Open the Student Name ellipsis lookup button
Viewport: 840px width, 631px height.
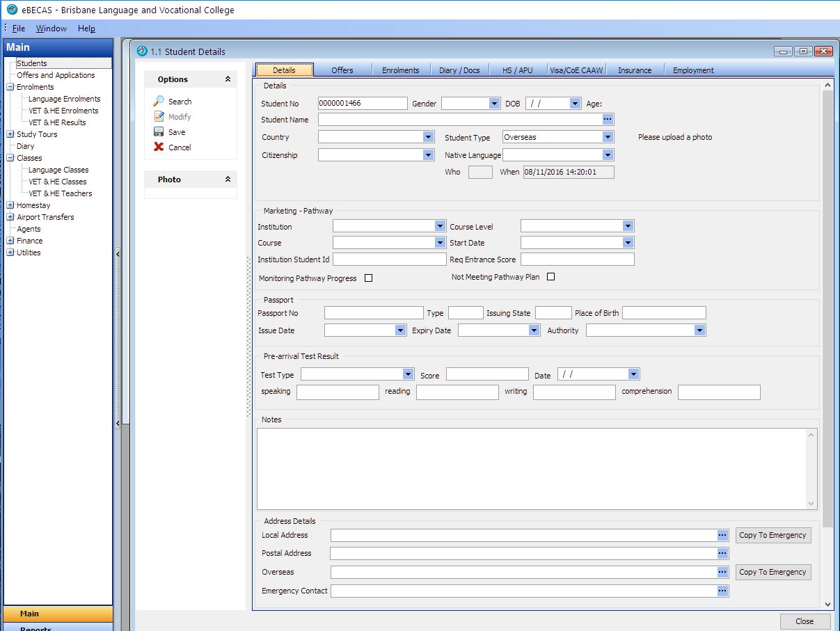click(x=608, y=120)
